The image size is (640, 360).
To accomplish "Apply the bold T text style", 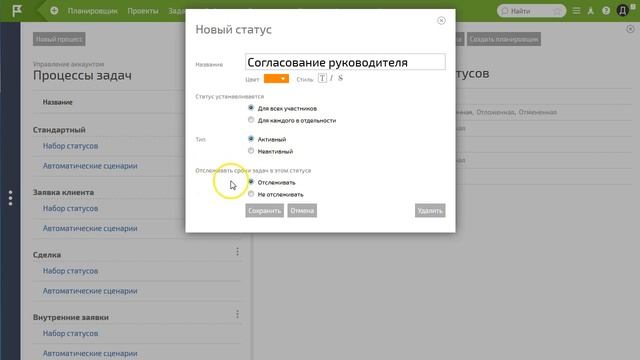I will tap(322, 78).
